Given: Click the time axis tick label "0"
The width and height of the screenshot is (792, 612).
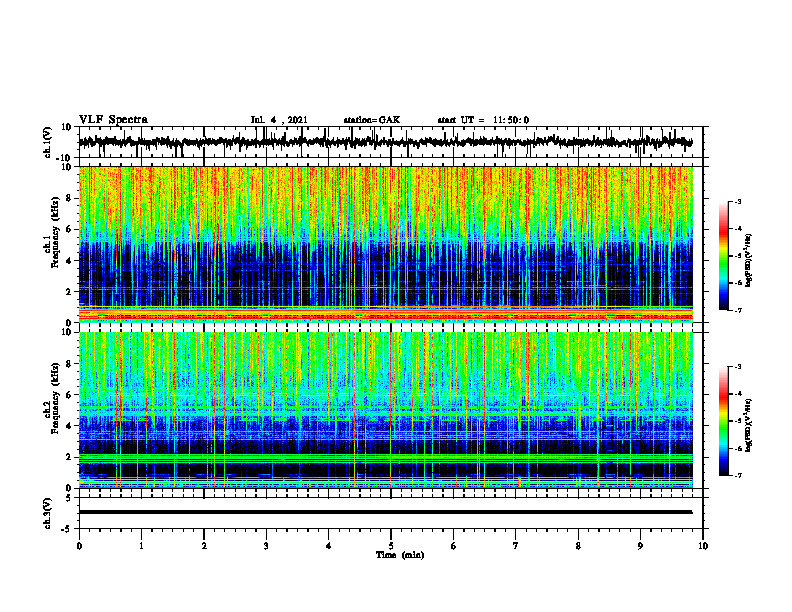Looking at the screenshot, I should tap(79, 546).
